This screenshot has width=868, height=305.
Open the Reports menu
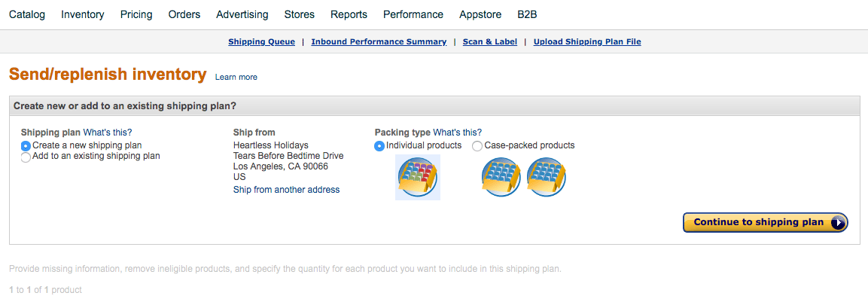[x=349, y=15]
